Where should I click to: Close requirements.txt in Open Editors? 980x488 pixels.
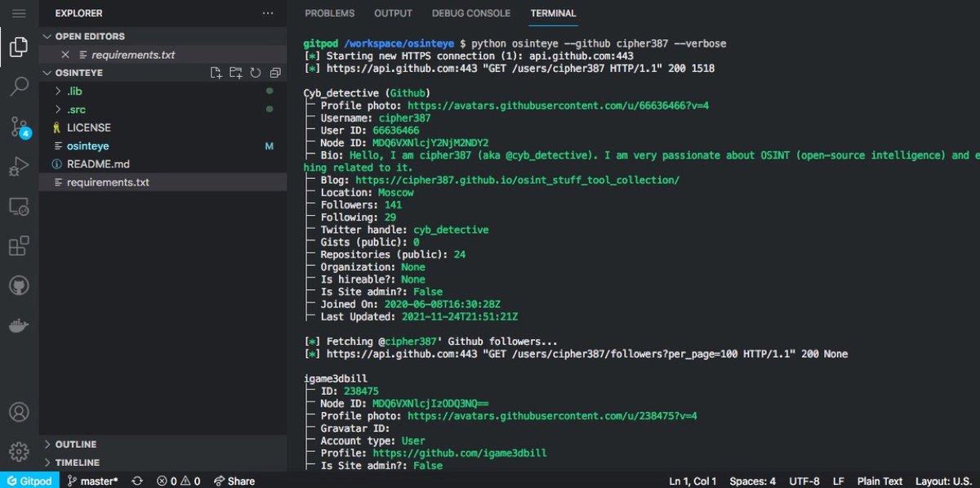(x=65, y=55)
